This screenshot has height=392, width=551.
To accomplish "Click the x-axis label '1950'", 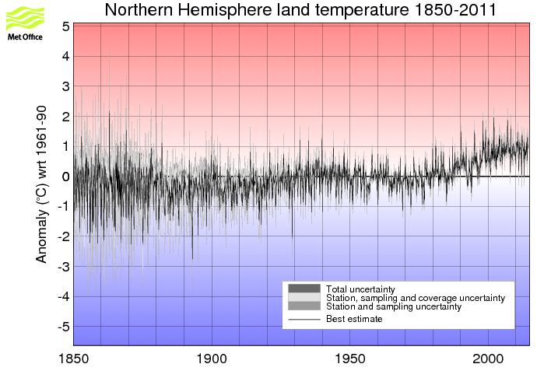I will click(x=350, y=359).
